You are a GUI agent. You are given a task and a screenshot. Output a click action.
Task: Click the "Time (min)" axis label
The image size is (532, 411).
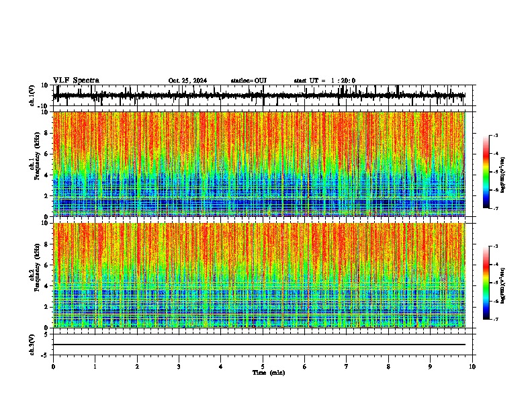pos(269,373)
